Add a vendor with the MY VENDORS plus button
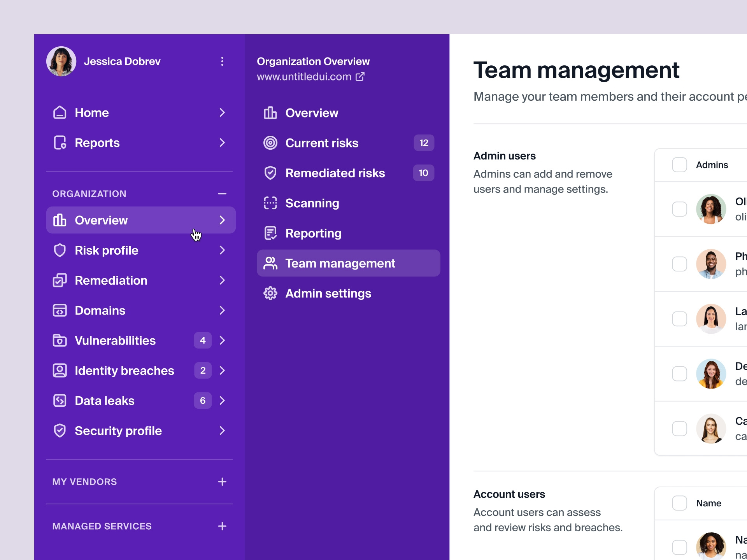Screen dimensions: 747x560 pos(222,481)
